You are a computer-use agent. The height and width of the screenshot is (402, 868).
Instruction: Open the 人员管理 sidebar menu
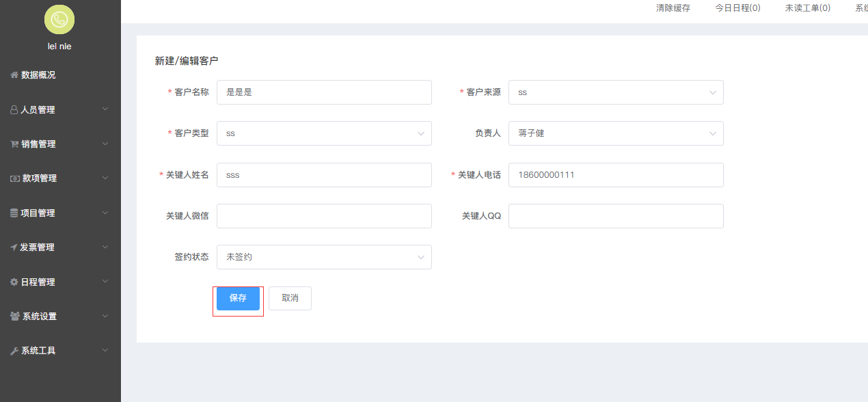click(x=60, y=109)
